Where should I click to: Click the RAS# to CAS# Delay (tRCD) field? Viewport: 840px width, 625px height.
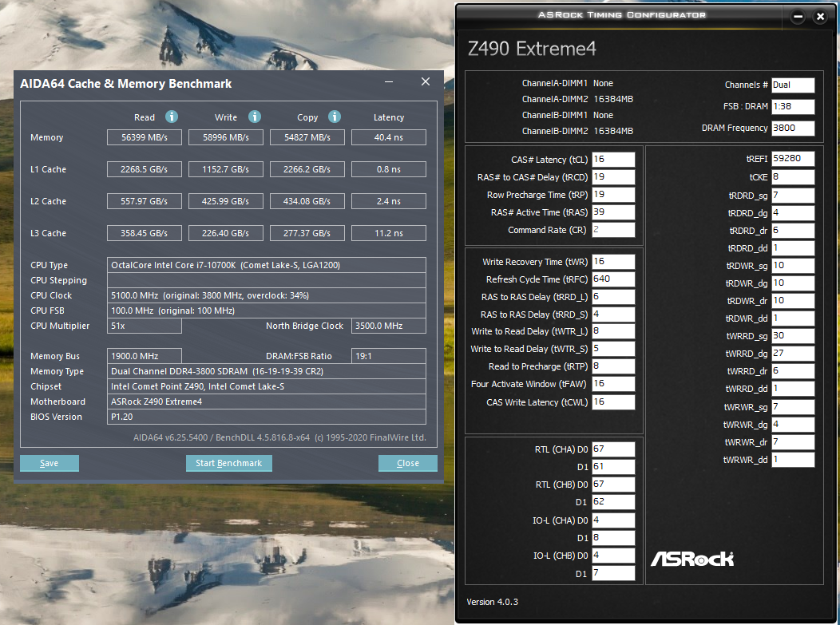click(613, 177)
